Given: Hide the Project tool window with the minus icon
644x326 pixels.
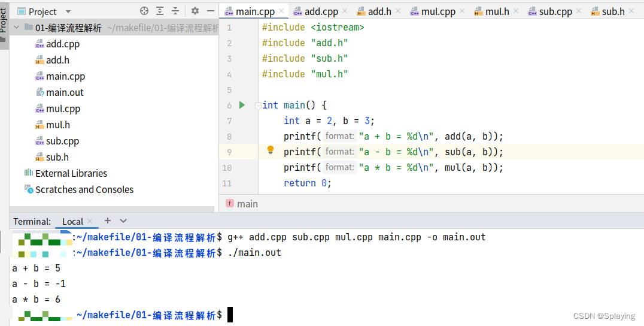Looking at the screenshot, I should 211,11.
